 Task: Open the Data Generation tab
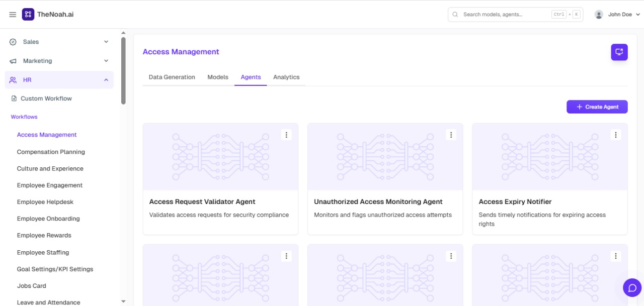[x=172, y=77]
